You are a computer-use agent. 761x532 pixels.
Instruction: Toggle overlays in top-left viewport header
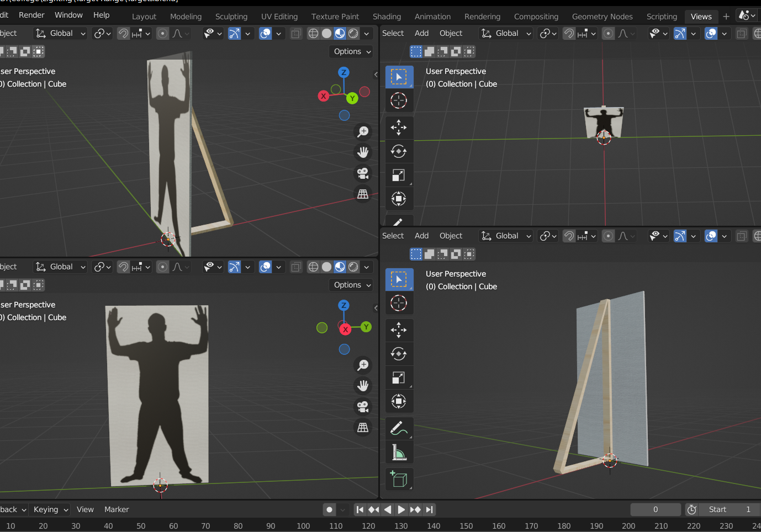tap(266, 34)
